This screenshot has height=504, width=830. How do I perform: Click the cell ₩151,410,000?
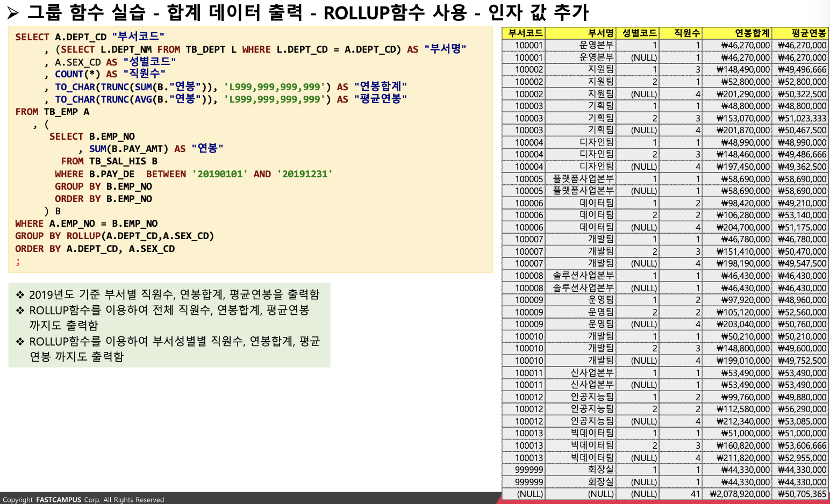(x=737, y=251)
